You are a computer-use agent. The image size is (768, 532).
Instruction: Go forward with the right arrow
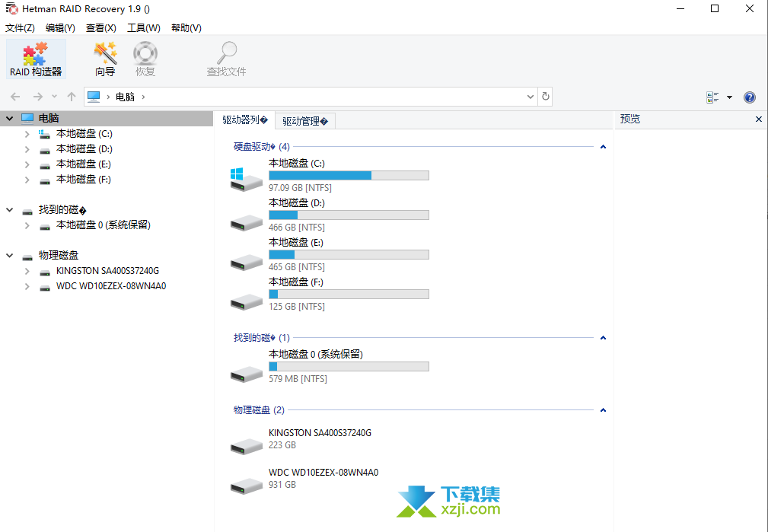(38, 97)
